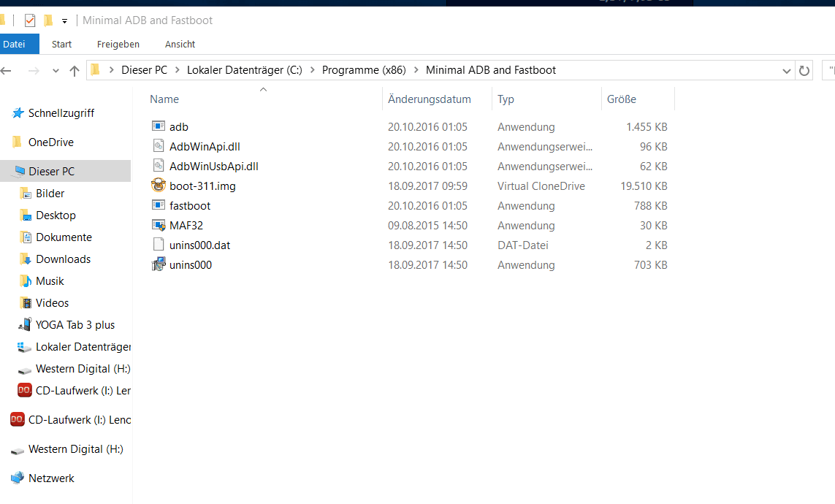Viewport: 835px width, 504px height.
Task: Click the 788 KB size of fastboot
Action: point(650,205)
